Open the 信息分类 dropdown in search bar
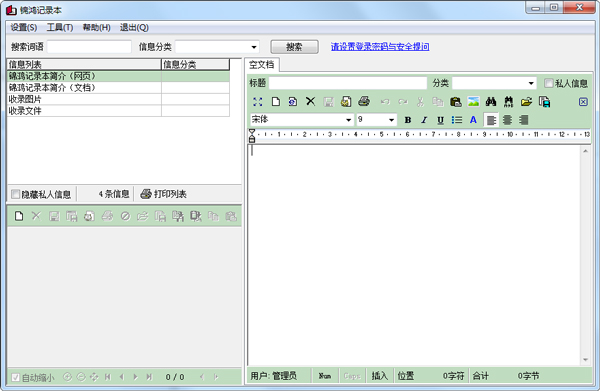The image size is (600, 391). coord(254,47)
